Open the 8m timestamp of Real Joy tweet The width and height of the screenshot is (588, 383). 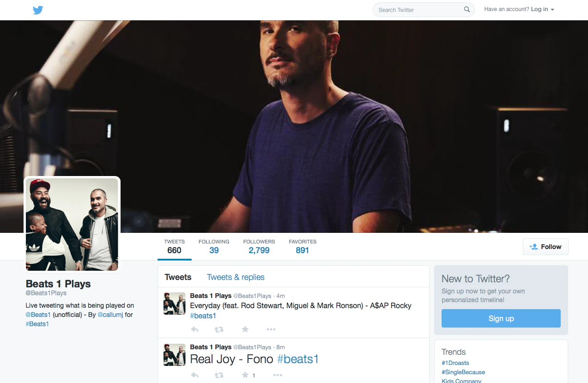click(x=280, y=347)
